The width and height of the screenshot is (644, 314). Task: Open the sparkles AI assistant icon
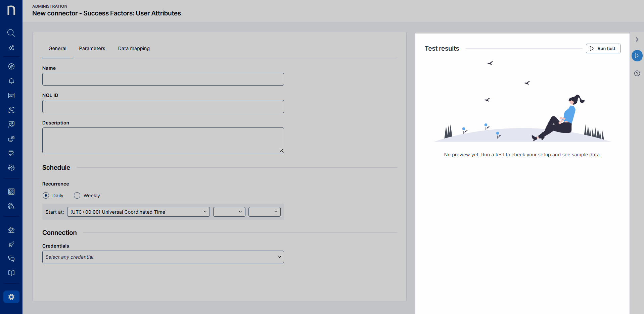[11, 48]
